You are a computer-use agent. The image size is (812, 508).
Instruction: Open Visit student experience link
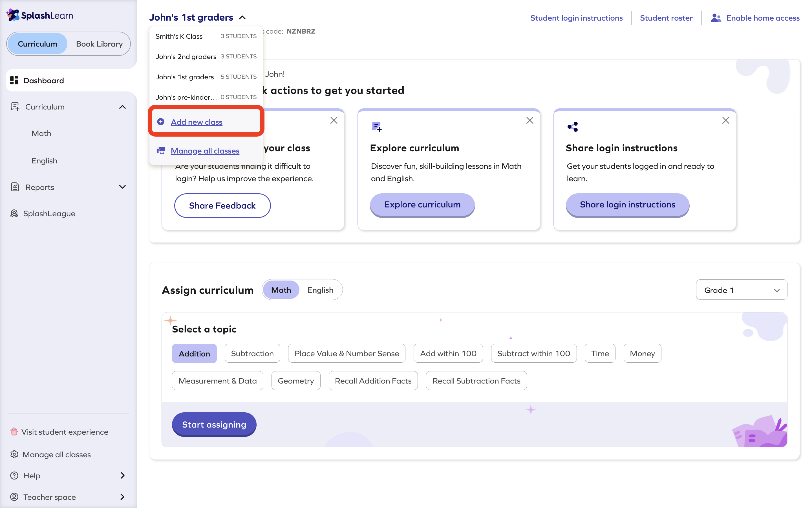click(65, 432)
